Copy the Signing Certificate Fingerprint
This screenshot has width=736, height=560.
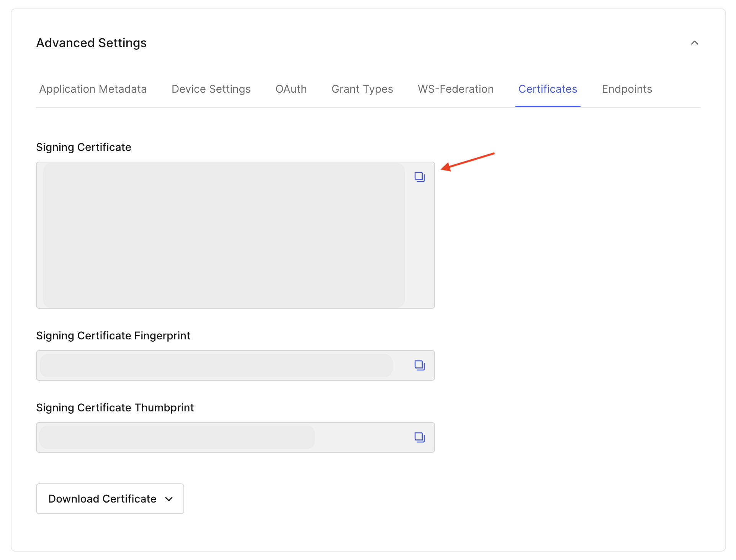click(x=420, y=365)
